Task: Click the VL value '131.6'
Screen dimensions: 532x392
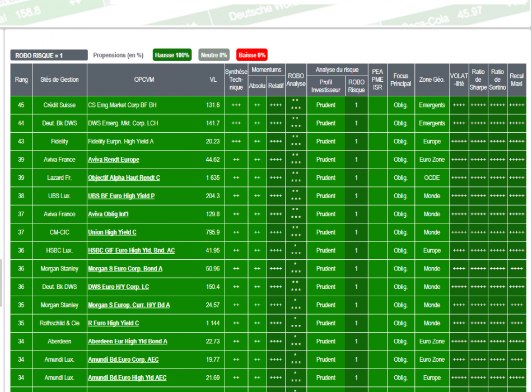Action: [x=213, y=105]
